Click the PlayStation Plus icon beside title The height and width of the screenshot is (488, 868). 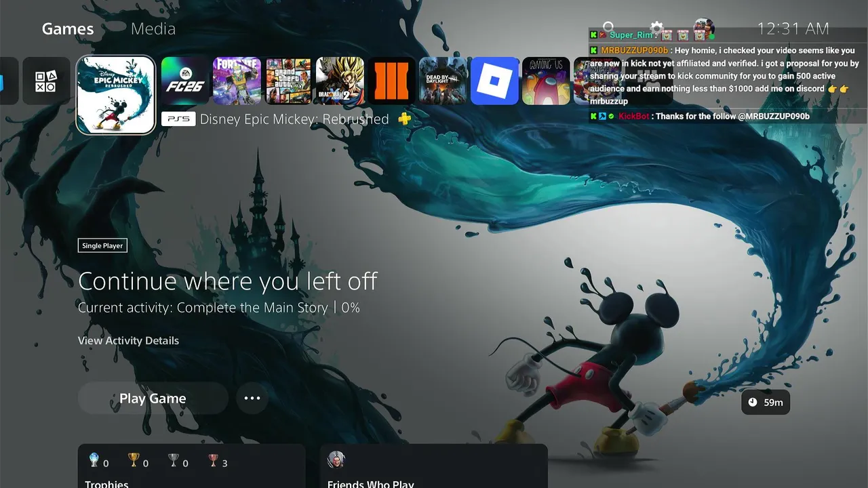pos(404,119)
